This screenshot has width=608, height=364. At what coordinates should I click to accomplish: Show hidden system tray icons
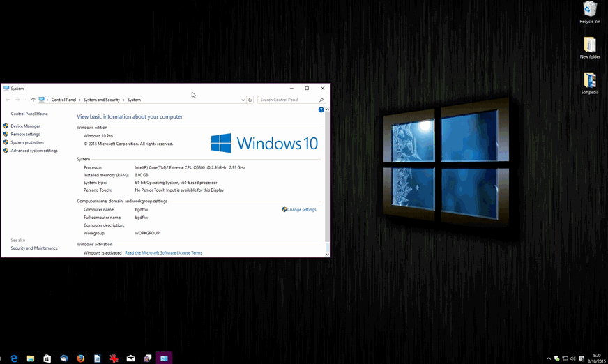pyautogui.click(x=548, y=358)
